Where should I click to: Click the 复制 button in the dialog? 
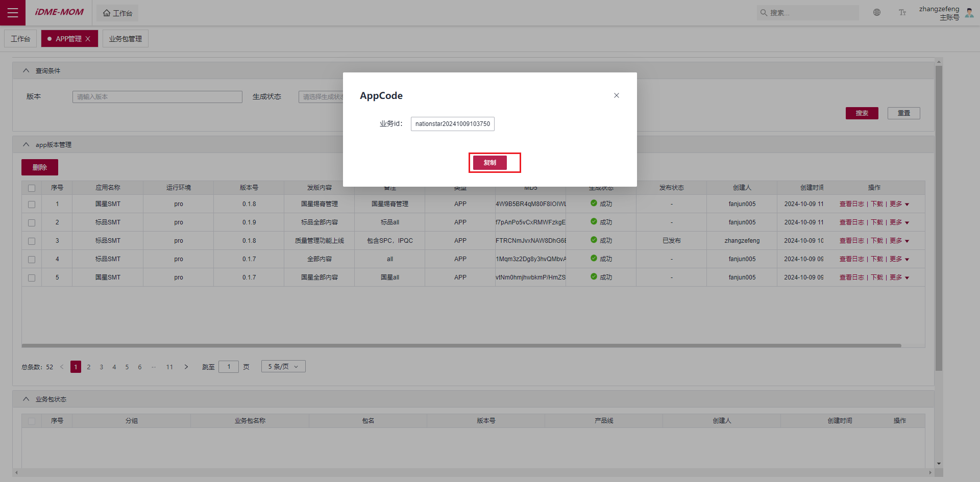pos(489,163)
